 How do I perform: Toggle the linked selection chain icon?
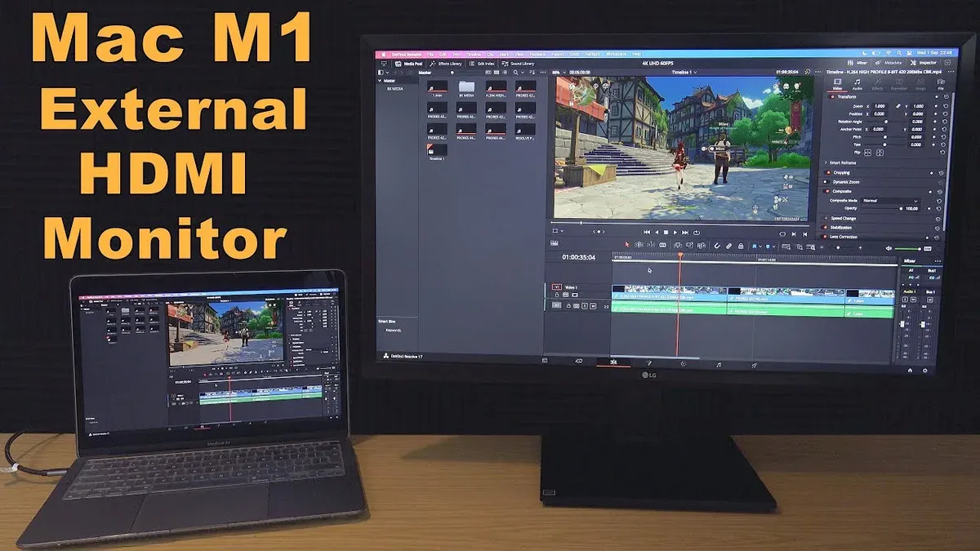(x=728, y=245)
